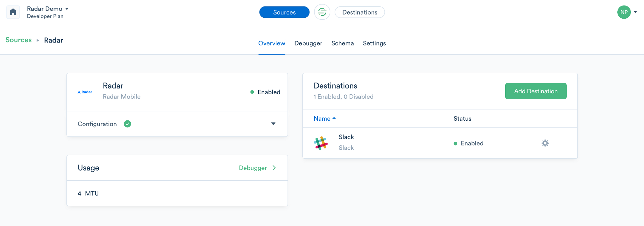Expand the Configuration section arrow

[x=273, y=124]
